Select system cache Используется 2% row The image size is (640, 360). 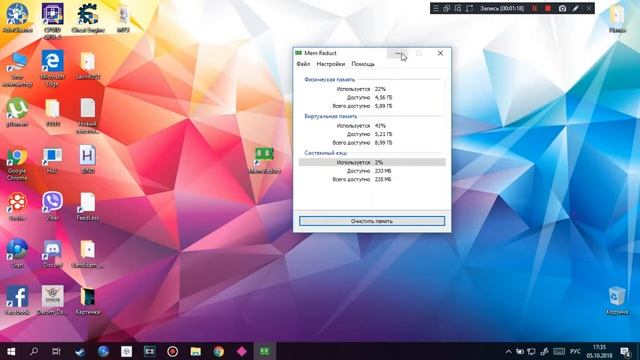click(x=372, y=162)
